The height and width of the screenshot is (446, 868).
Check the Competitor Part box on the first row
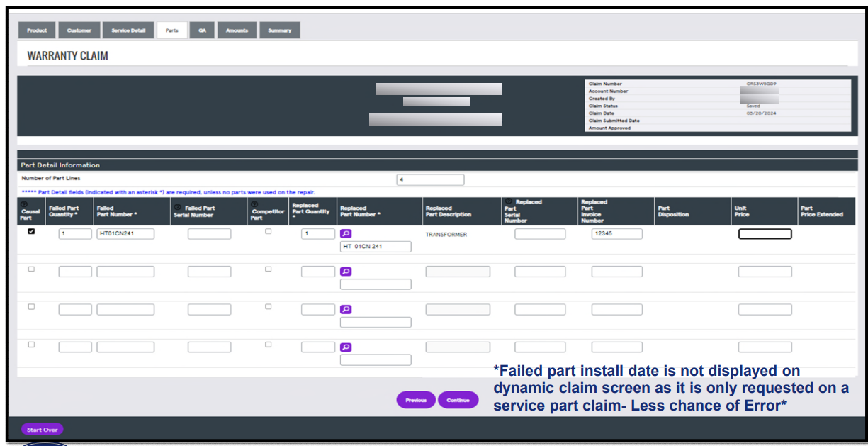click(x=267, y=230)
